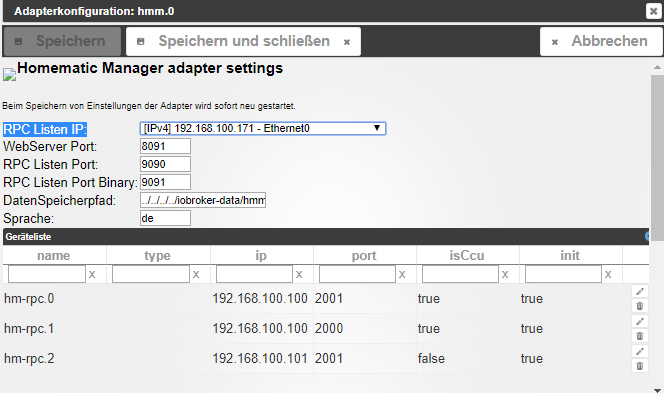Viewport: 664px width, 393px height.
Task: Delete the hm-rpc.0 row via trash icon
Action: click(640, 306)
